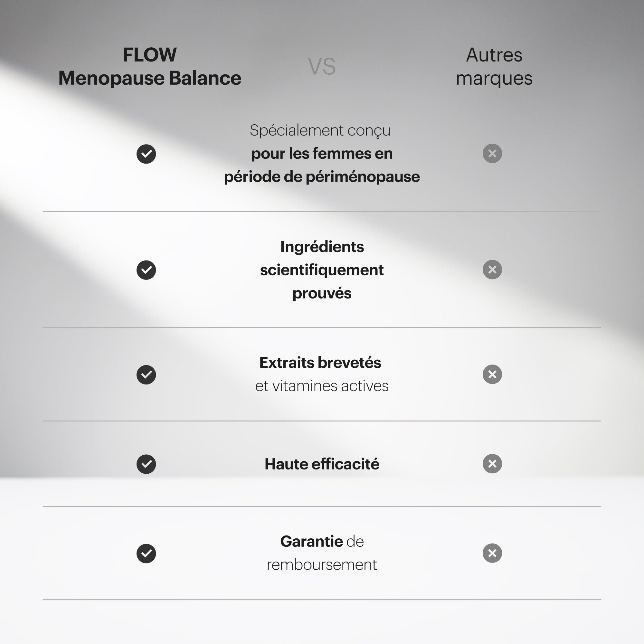Click the checkmark next to périménopause row
The image size is (644, 644).
tap(146, 154)
